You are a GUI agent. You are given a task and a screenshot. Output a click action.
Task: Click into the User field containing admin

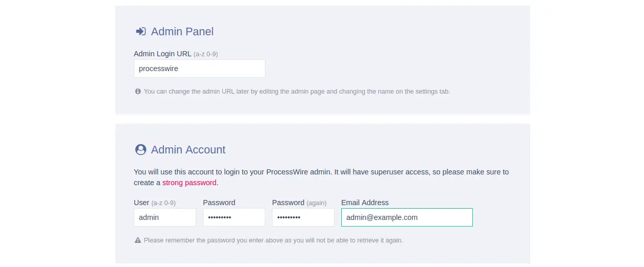[x=164, y=217]
